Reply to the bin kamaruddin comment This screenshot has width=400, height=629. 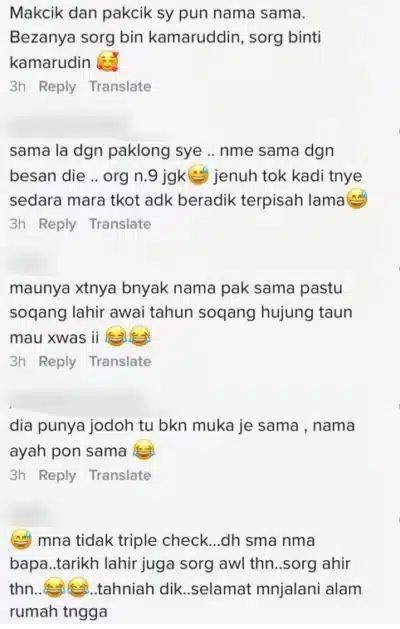(x=57, y=87)
